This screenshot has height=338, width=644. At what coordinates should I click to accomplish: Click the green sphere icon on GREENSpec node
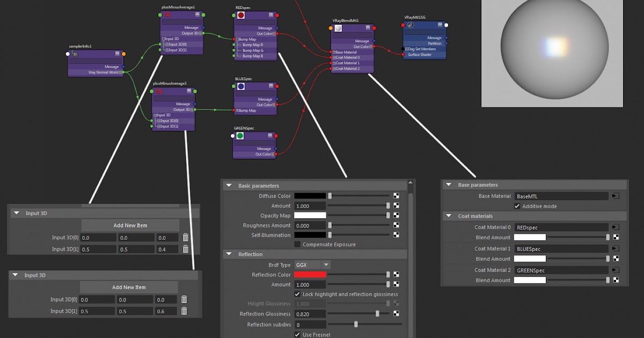[240, 136]
